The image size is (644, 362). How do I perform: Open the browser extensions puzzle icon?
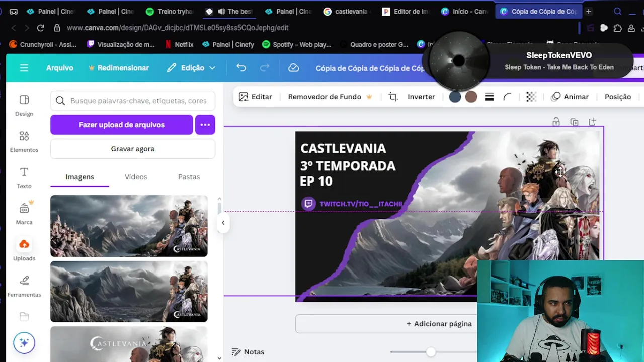(x=618, y=28)
